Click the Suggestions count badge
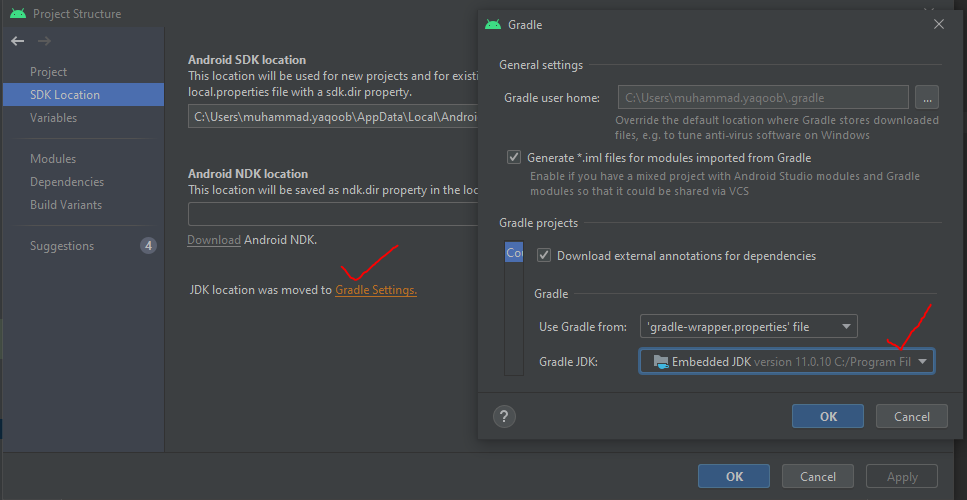The height and width of the screenshot is (500, 967). (x=148, y=246)
